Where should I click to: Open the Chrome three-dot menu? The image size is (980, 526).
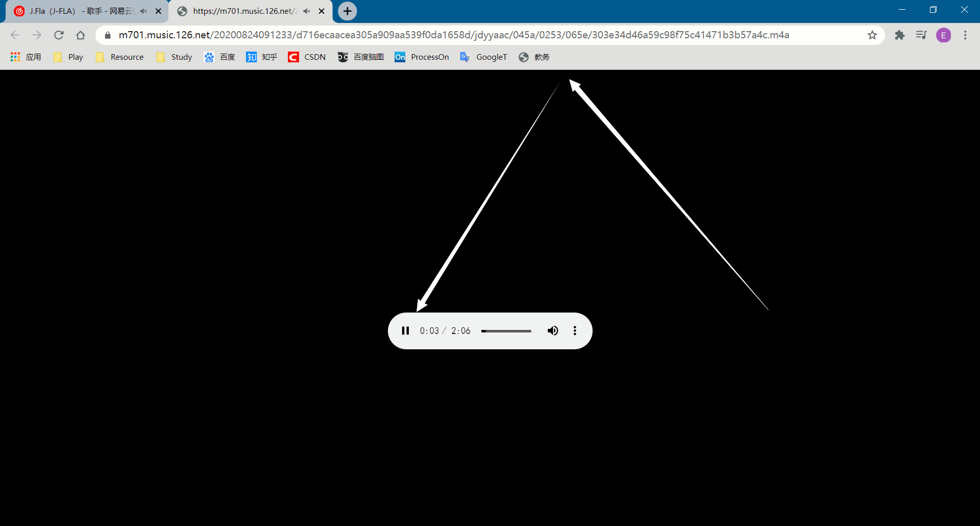(x=965, y=35)
